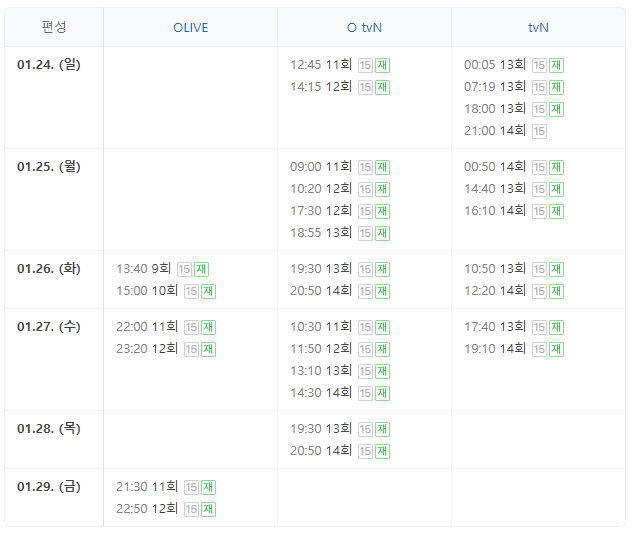633x535 pixels.
Task: Click the 재 rerun badge beside 18:55 13회
Action: [x=382, y=233]
